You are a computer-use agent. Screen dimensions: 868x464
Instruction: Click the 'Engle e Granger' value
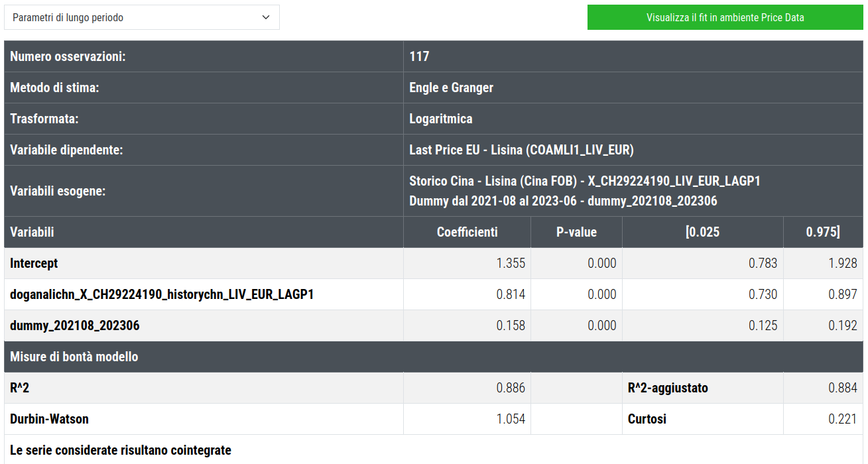pos(451,87)
